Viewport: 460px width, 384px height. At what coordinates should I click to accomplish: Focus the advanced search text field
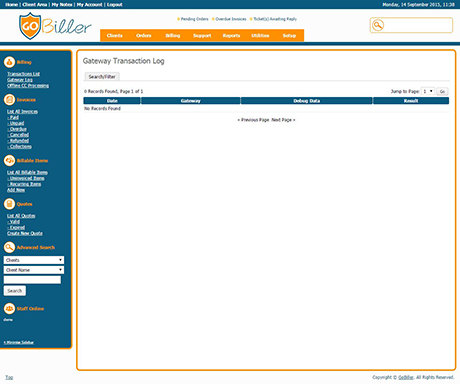pyautogui.click(x=32, y=280)
